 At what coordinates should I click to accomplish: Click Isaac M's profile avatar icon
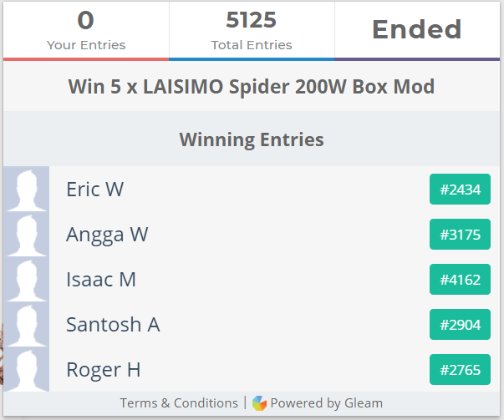(26, 279)
